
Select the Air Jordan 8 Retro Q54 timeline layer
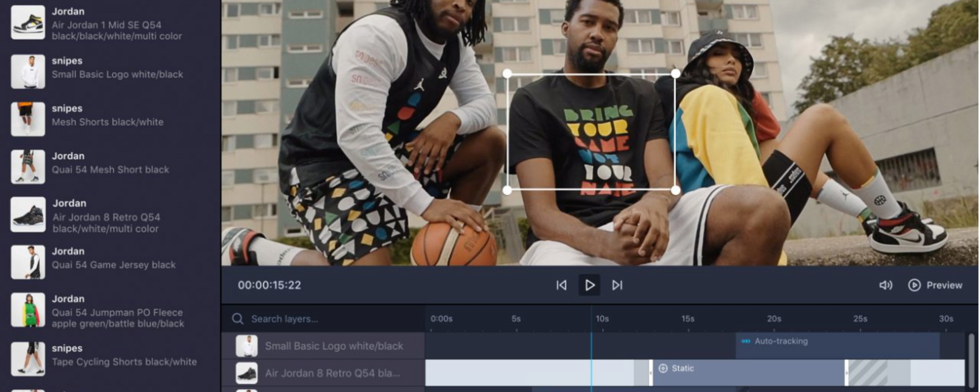(x=323, y=373)
